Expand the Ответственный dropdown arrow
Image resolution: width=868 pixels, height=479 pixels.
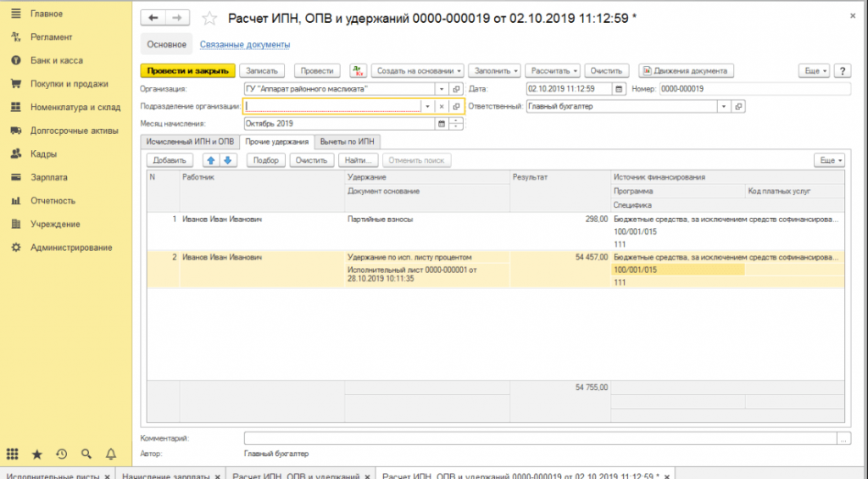click(723, 107)
